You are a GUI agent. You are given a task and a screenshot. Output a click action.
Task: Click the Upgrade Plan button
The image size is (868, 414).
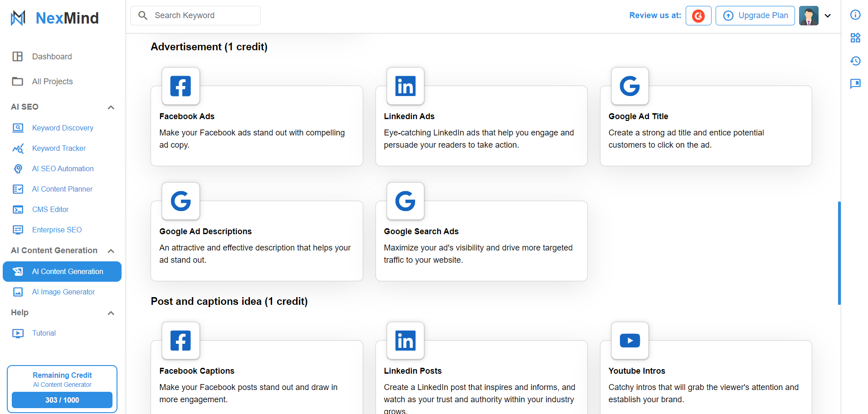(755, 15)
